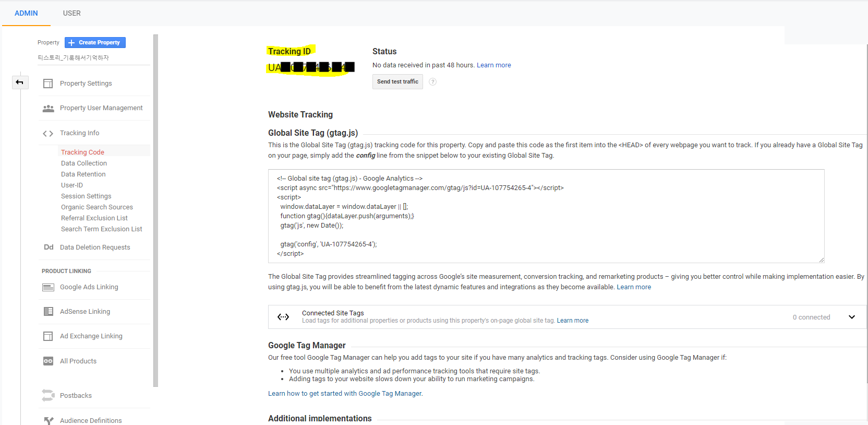Click the Website Tracking heading

click(300, 115)
